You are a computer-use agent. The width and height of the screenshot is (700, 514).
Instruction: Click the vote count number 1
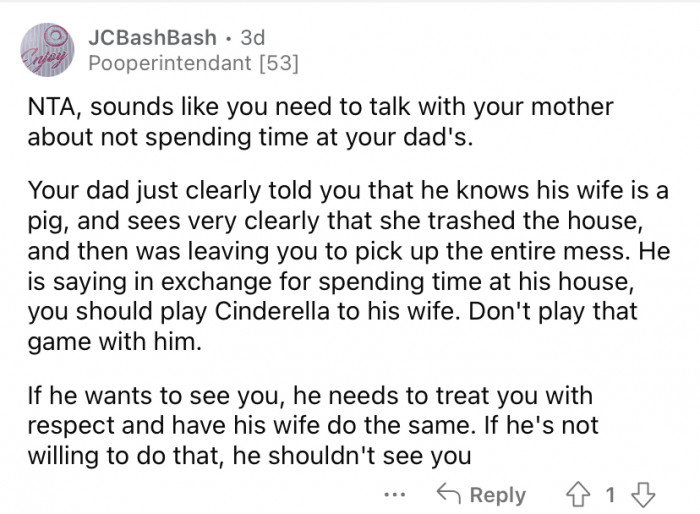tap(610, 495)
